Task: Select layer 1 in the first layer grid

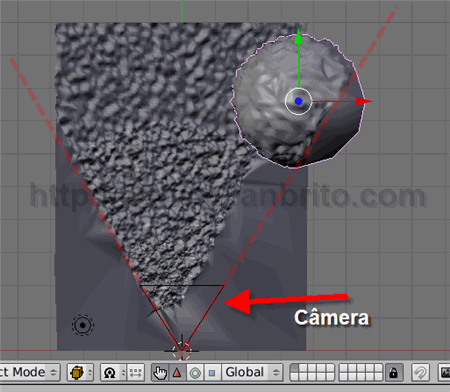Action: tap(294, 368)
